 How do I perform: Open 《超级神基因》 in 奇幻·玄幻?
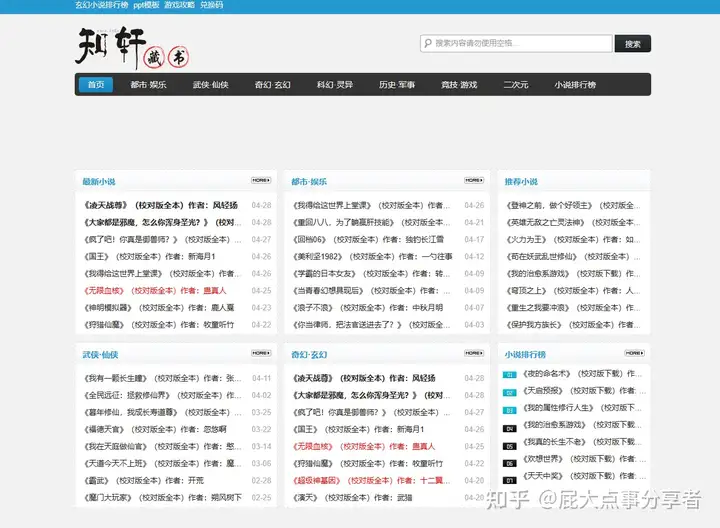point(371,480)
